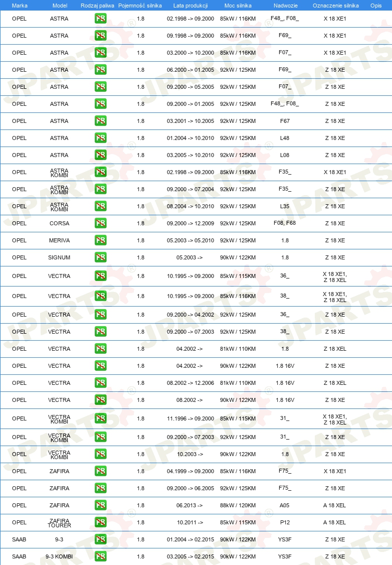392x565 pixels.
Task: Click the Opis column header
Action: 376,6
